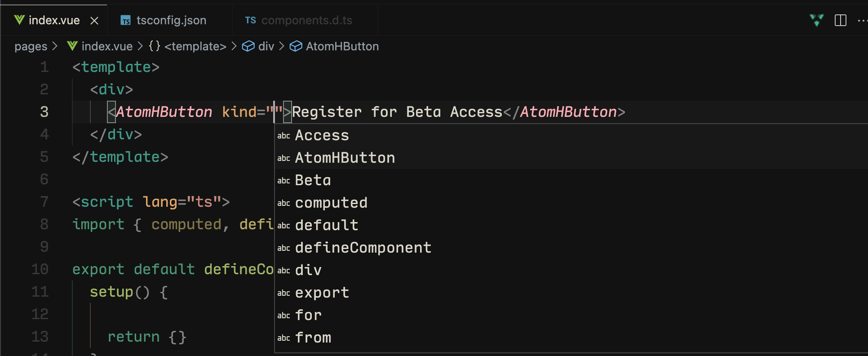Click the TS icon on the components.d.ts tab
The image size is (868, 356).
point(250,20)
